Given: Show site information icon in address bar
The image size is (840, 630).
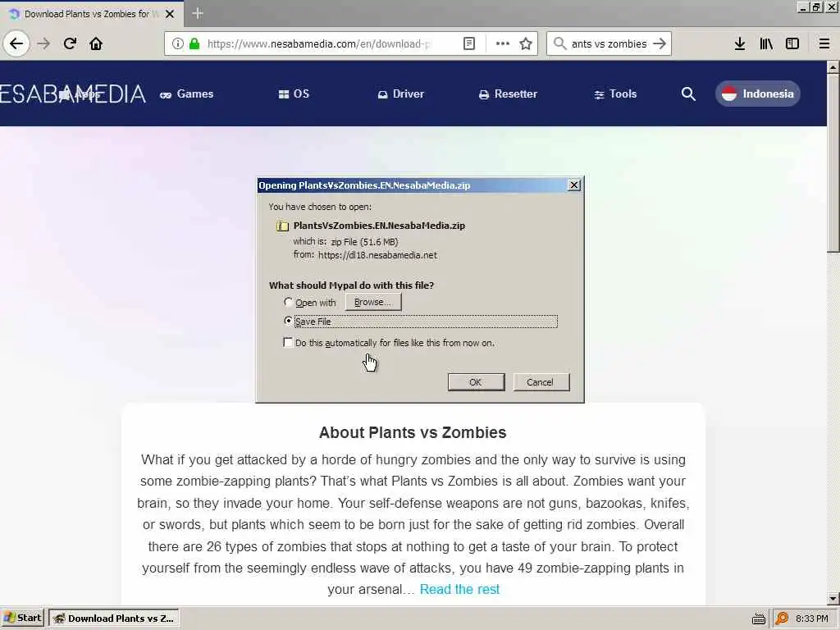Looking at the screenshot, I should pos(178,43).
